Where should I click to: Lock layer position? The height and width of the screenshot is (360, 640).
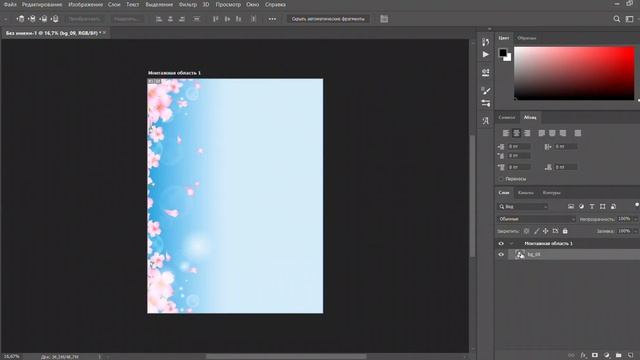pos(546,231)
